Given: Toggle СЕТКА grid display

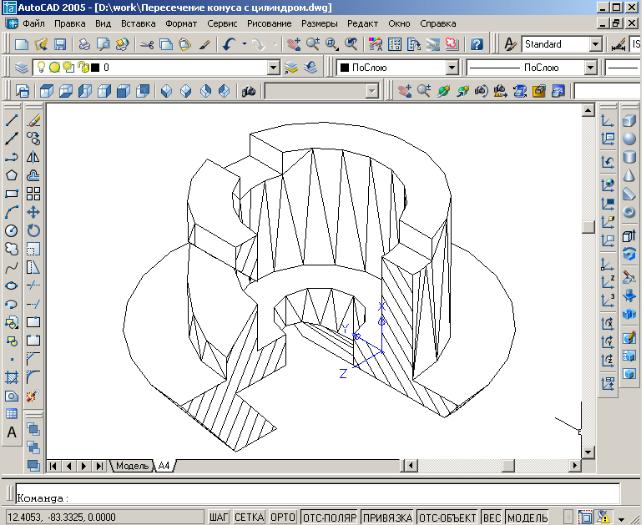Looking at the screenshot, I should [249, 517].
